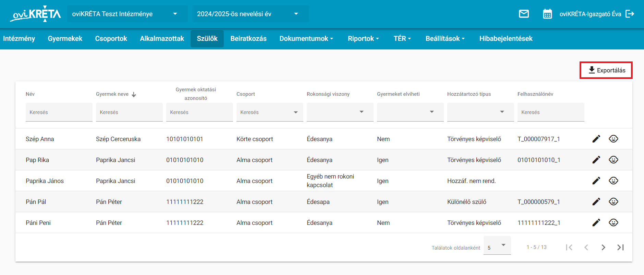644x275 pixels.
Task: Click the cell Körte csoport
Action: point(255,139)
